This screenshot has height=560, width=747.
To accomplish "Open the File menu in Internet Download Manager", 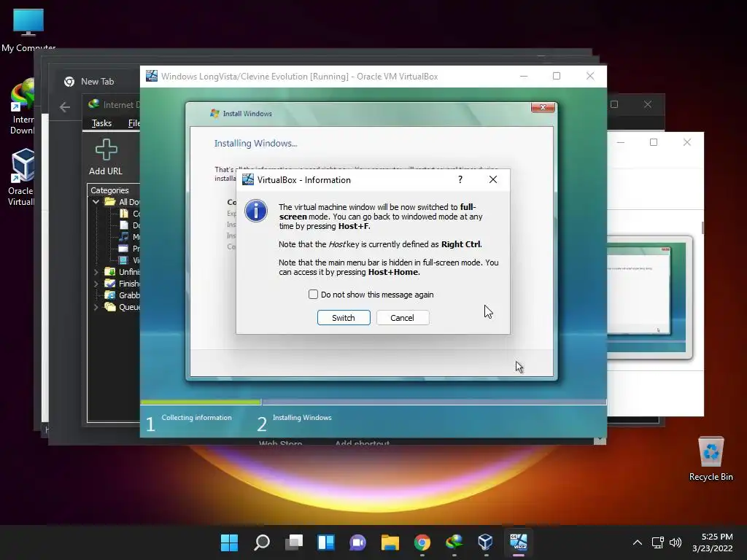I will tap(134, 123).
